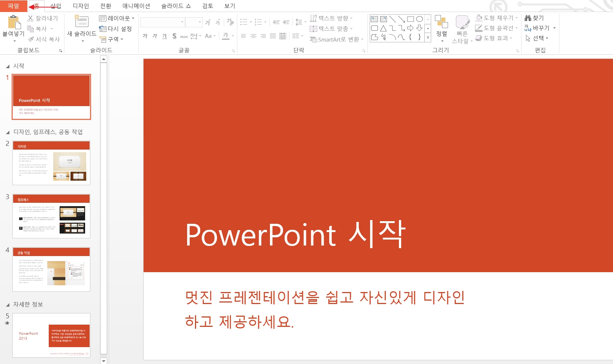Open the 구역 section dropdown
Image resolution: width=613 pixels, height=364 pixels.
tap(111, 39)
